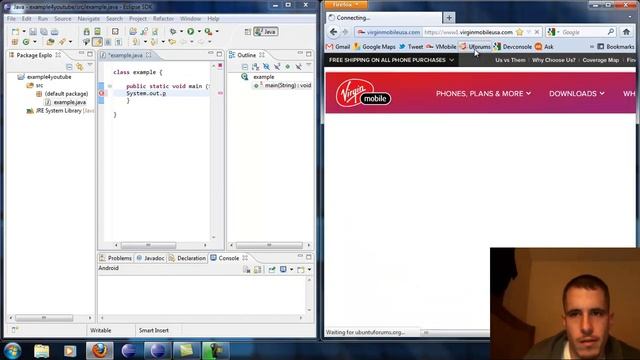Viewport: 640px width, 360px height.
Task: Click the Save All icon in Eclipse
Action: click(x=44, y=31)
